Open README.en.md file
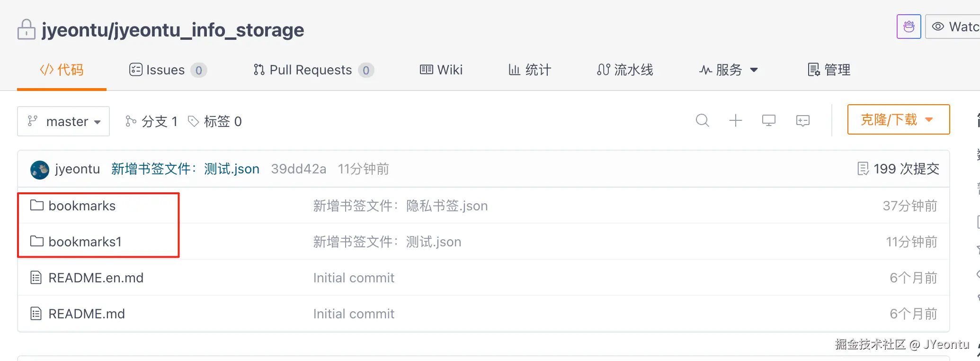 96,278
